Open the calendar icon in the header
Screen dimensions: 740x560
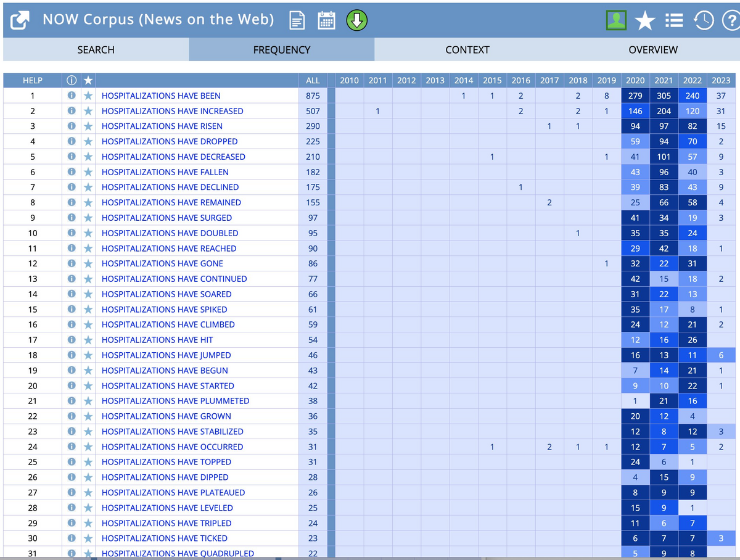point(326,21)
